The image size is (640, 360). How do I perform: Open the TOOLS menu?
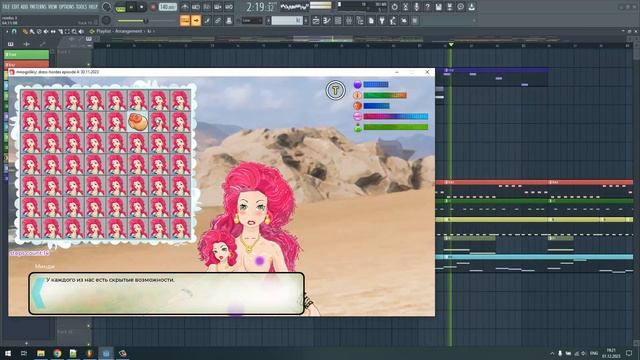[82, 7]
